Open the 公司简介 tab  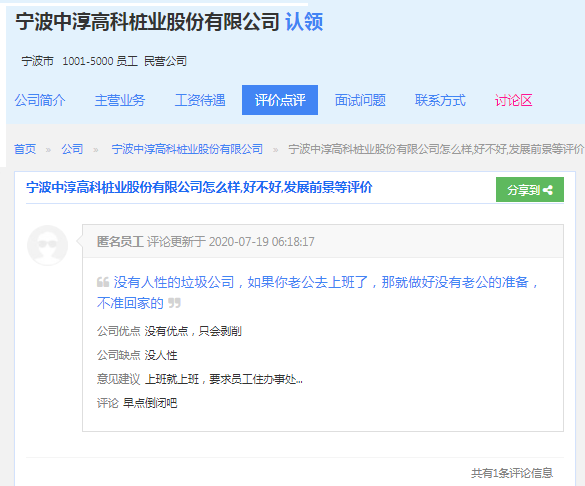coord(40,100)
